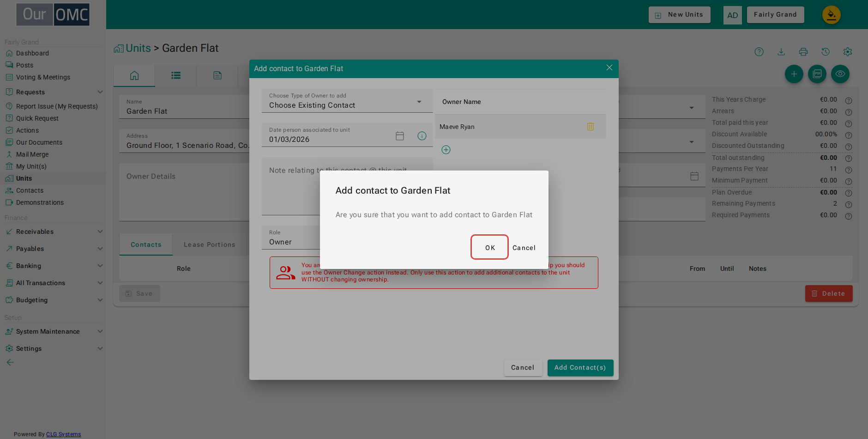Image resolution: width=868 pixels, height=439 pixels.
Task: Open CLG Systems link
Action: 63,434
